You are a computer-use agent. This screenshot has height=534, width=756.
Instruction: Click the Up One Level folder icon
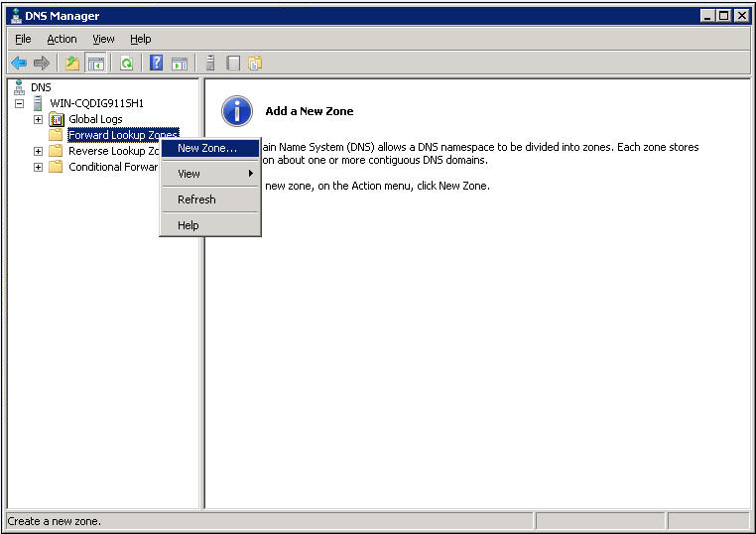tap(72, 64)
